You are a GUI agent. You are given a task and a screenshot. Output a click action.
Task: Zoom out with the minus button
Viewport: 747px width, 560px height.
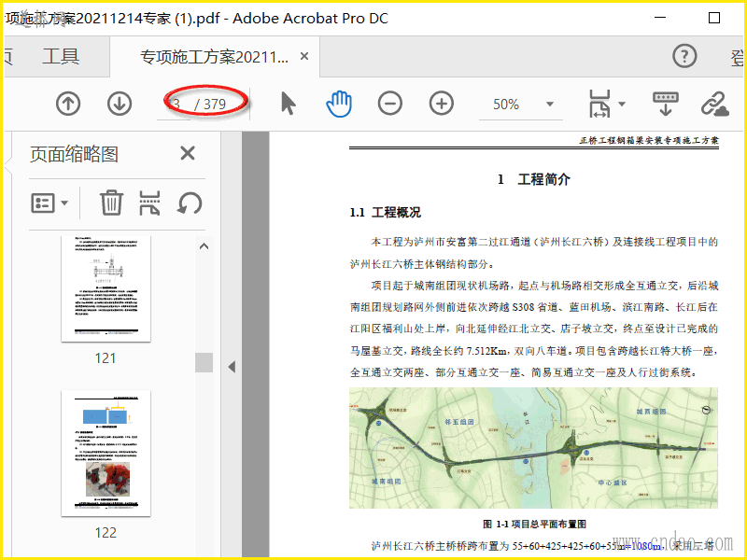[390, 104]
